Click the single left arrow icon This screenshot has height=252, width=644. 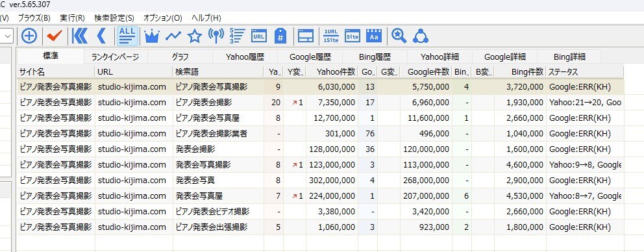[101, 36]
